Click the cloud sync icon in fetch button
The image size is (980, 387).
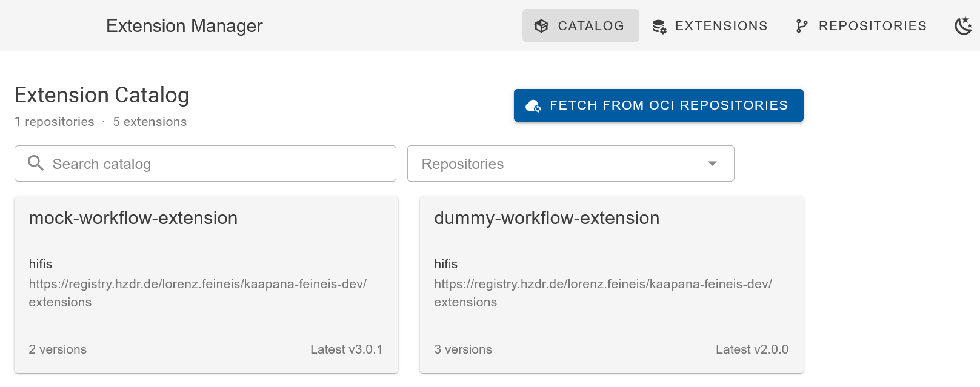533,106
